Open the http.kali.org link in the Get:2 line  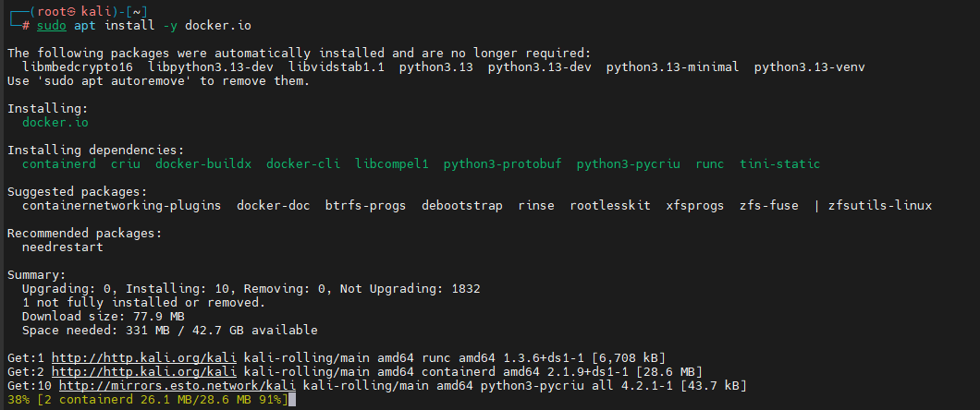(143, 372)
